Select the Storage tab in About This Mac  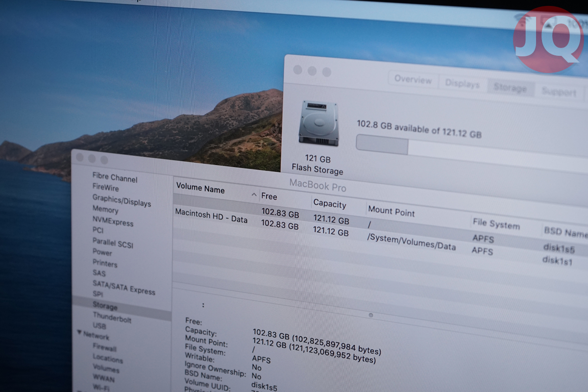[x=510, y=88]
